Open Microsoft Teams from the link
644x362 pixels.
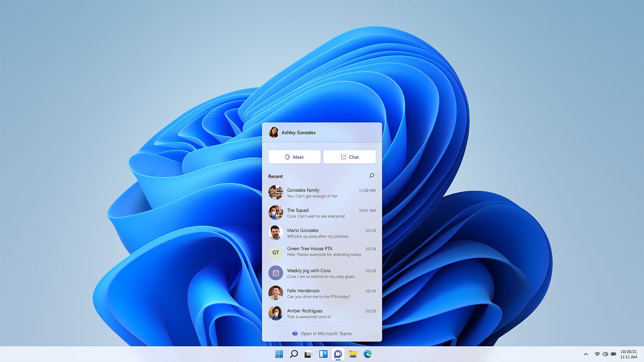coord(322,333)
